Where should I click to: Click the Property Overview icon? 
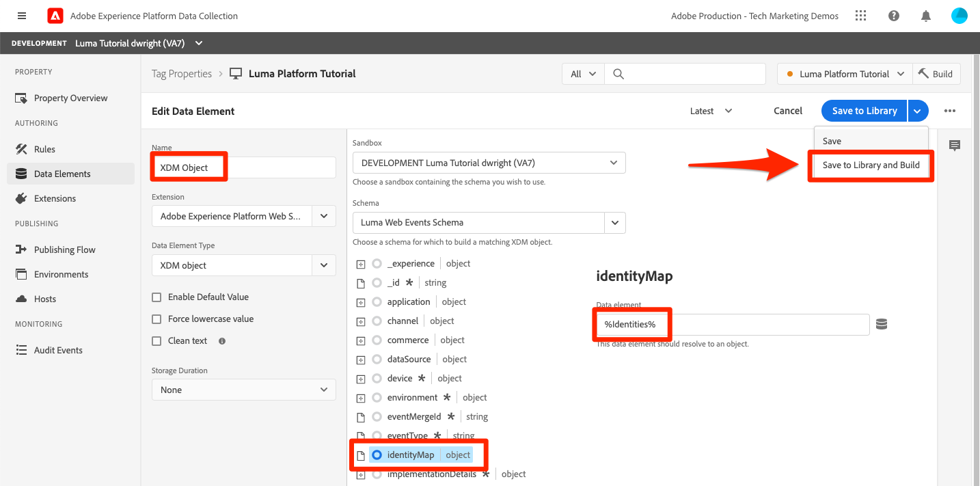21,98
